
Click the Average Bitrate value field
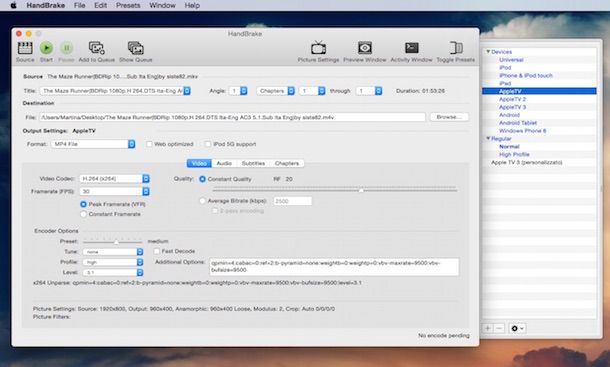(293, 201)
